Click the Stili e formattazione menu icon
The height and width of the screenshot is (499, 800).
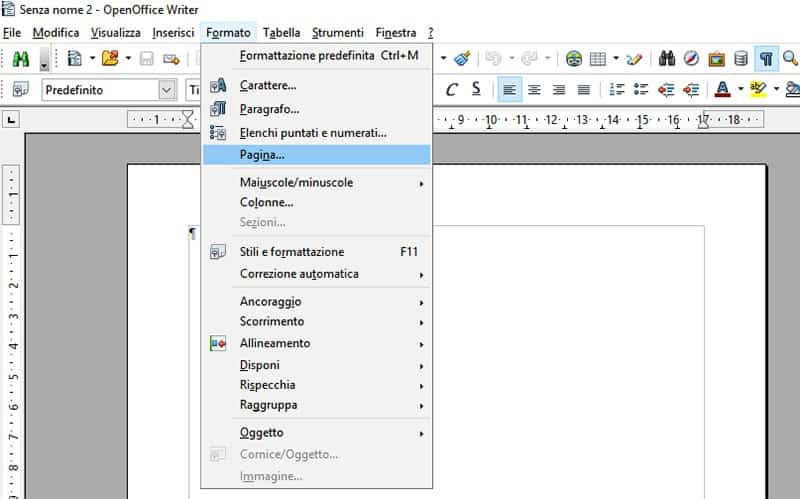[218, 252]
